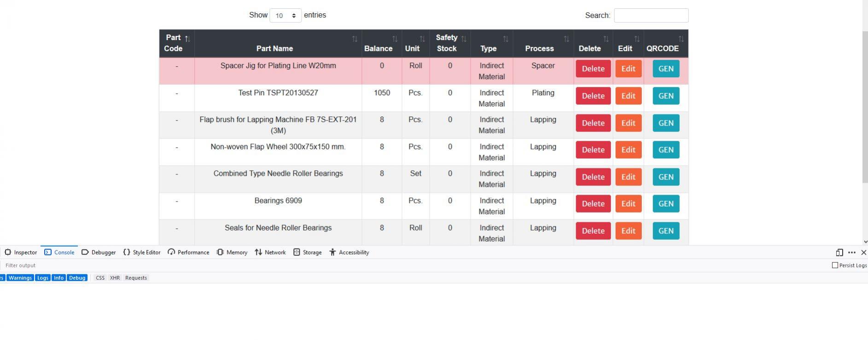Click the console Filter output field
The image size is (868, 340).
[x=414, y=265]
